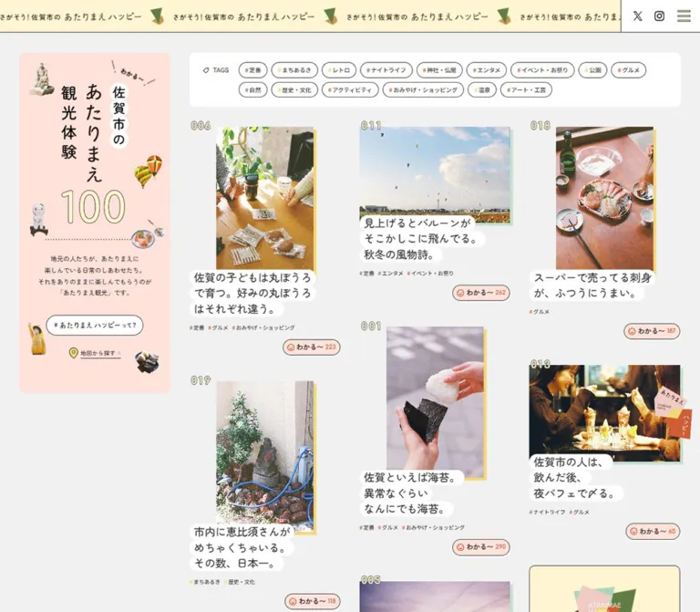Filter by the #エンタメ tag in TAGS bar

(x=487, y=70)
